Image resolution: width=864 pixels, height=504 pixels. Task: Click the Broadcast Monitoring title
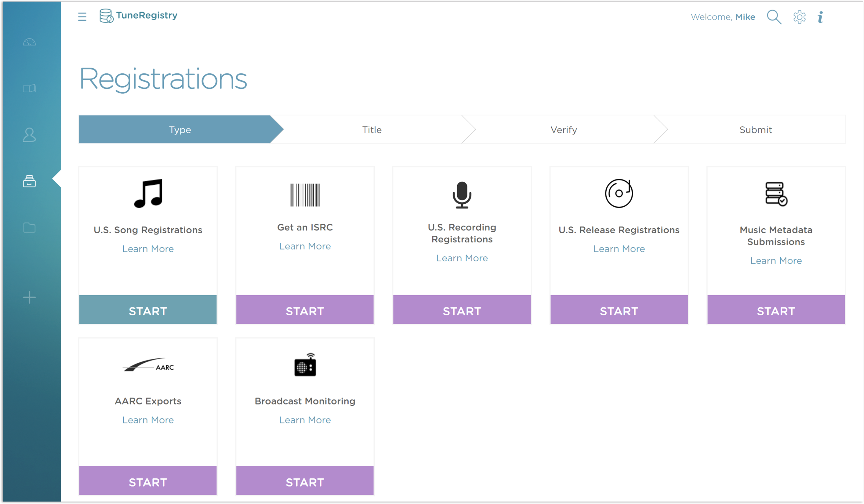pyautogui.click(x=305, y=401)
